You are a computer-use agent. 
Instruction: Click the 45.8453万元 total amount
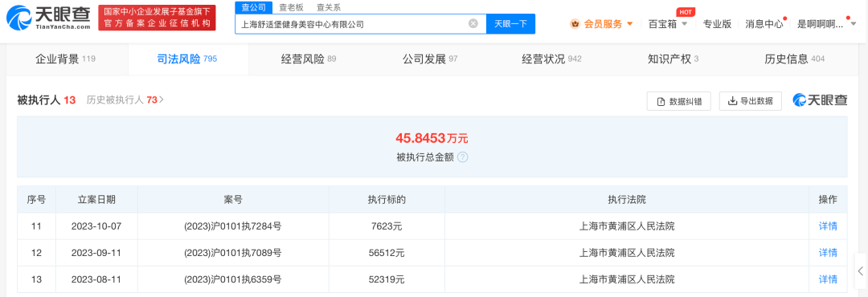coord(432,138)
